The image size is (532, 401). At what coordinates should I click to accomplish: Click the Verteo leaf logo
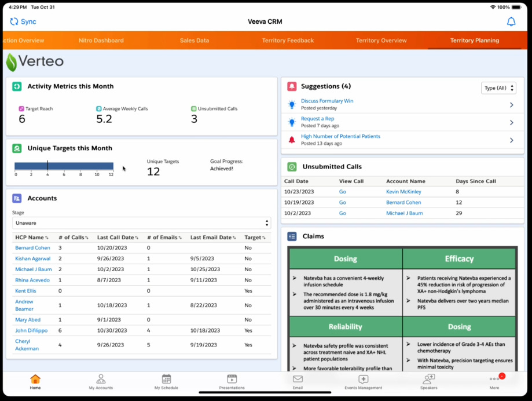[11, 62]
